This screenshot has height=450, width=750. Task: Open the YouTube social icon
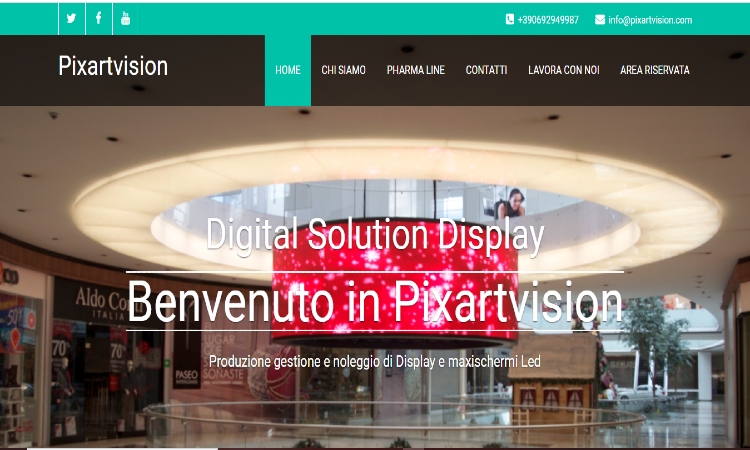click(x=125, y=18)
